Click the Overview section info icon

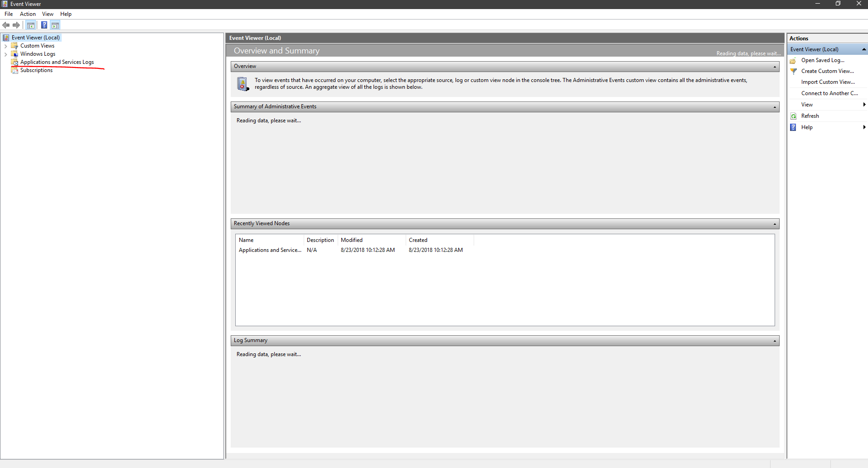(243, 84)
